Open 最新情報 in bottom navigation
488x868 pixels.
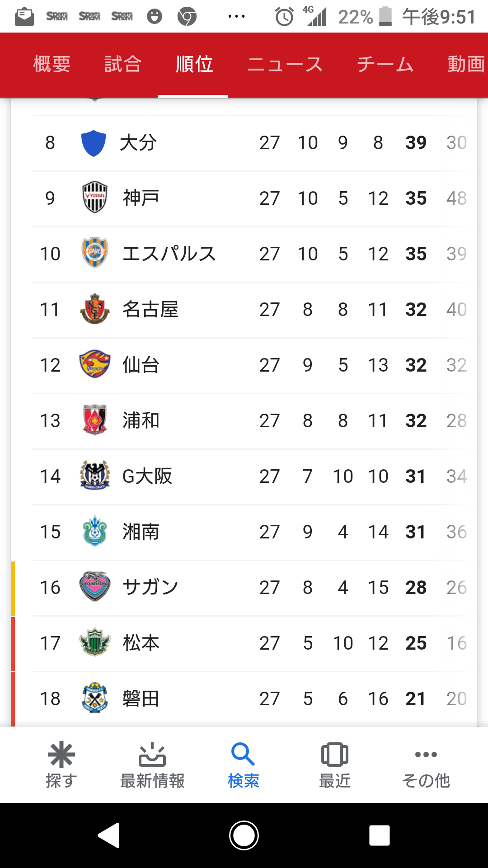pos(152,765)
